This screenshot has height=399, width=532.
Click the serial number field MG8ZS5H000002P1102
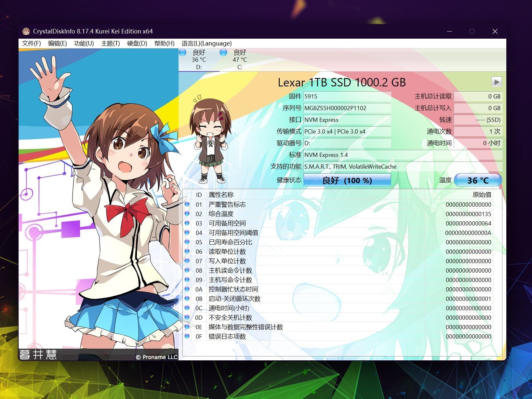click(x=347, y=108)
